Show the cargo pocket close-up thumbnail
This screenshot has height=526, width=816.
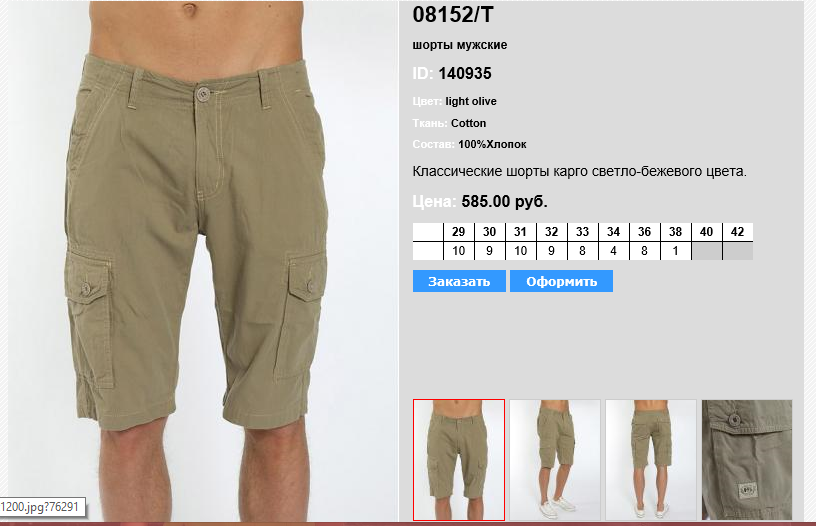(x=747, y=459)
